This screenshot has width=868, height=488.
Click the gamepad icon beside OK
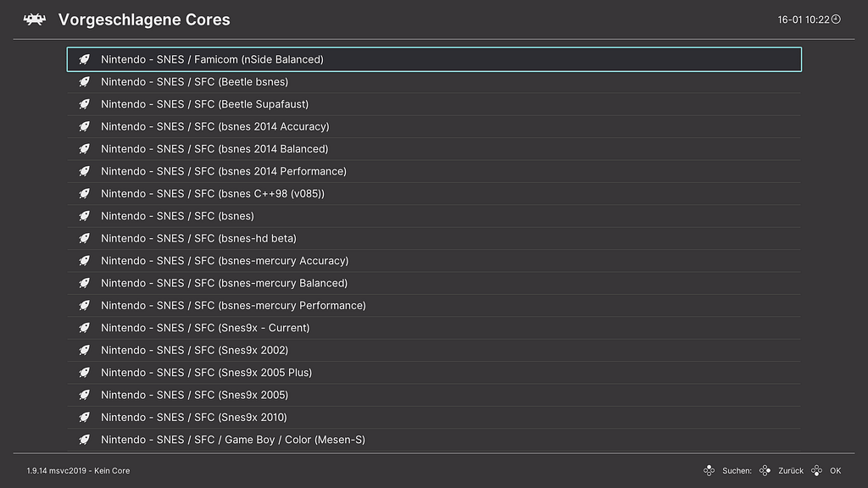pyautogui.click(x=817, y=470)
